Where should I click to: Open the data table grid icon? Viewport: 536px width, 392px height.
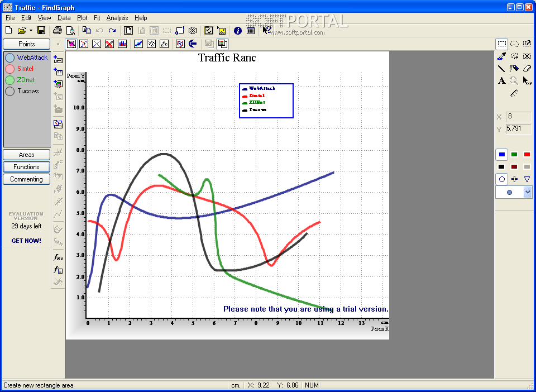click(251, 31)
